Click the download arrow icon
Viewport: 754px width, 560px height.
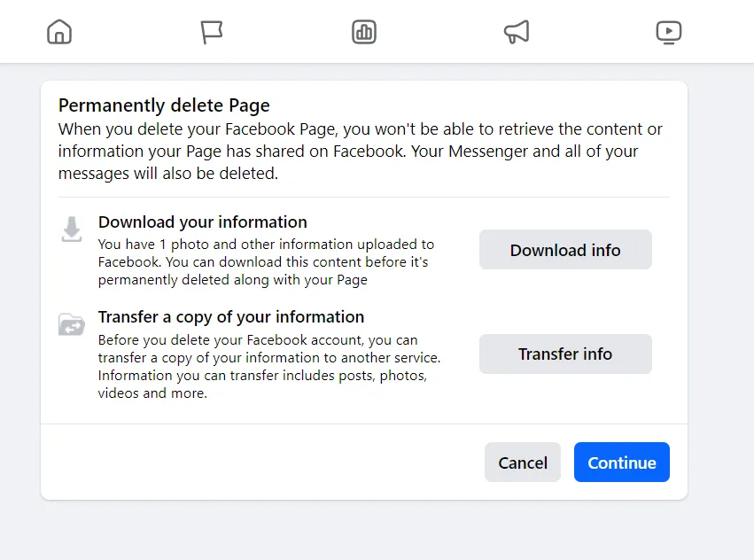click(72, 229)
